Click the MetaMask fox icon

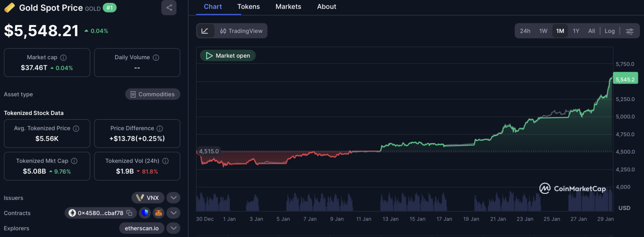pyautogui.click(x=159, y=213)
